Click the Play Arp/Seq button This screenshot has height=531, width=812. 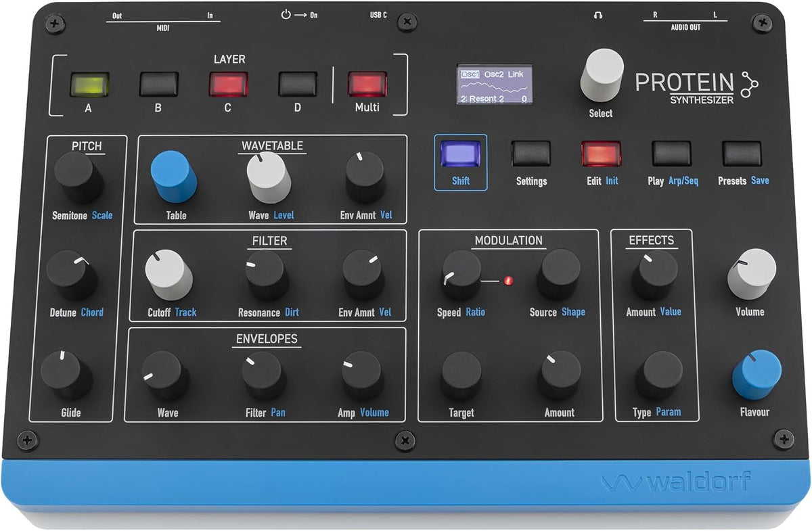671,154
